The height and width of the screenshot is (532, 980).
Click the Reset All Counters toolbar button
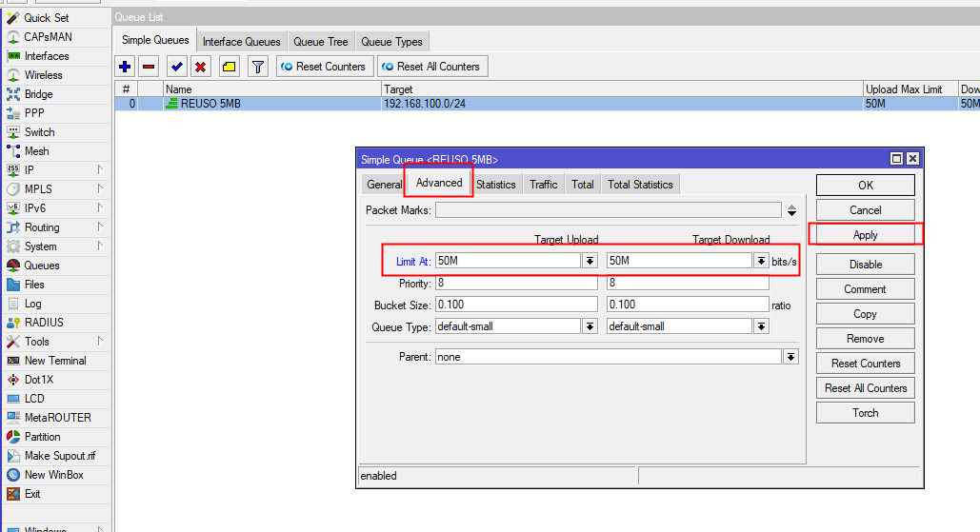432,67
